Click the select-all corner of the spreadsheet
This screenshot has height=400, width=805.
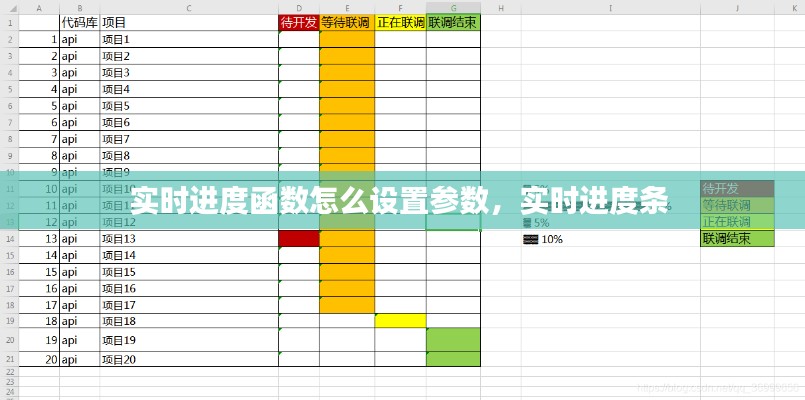[x=9, y=8]
